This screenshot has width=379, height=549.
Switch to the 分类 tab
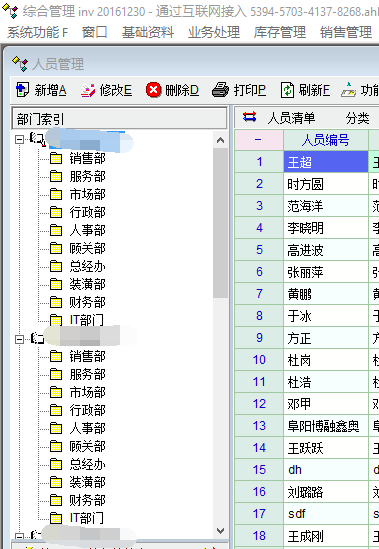[357, 118]
